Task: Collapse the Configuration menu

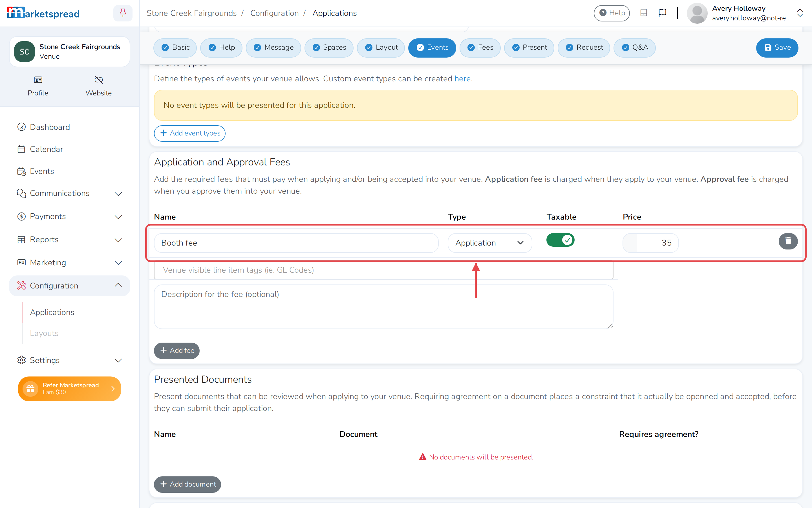Action: 69,286
